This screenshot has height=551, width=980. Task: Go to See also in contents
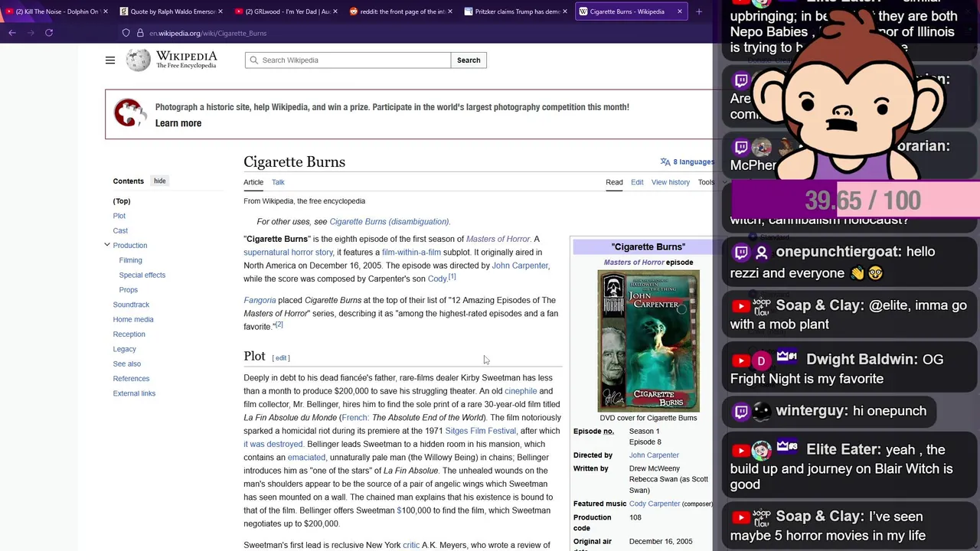pos(127,364)
